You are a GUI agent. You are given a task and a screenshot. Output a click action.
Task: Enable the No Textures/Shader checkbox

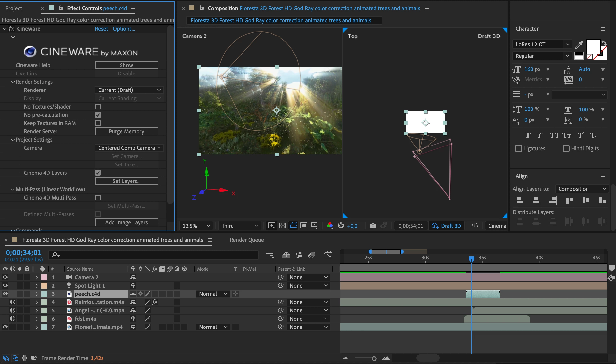pos(98,107)
